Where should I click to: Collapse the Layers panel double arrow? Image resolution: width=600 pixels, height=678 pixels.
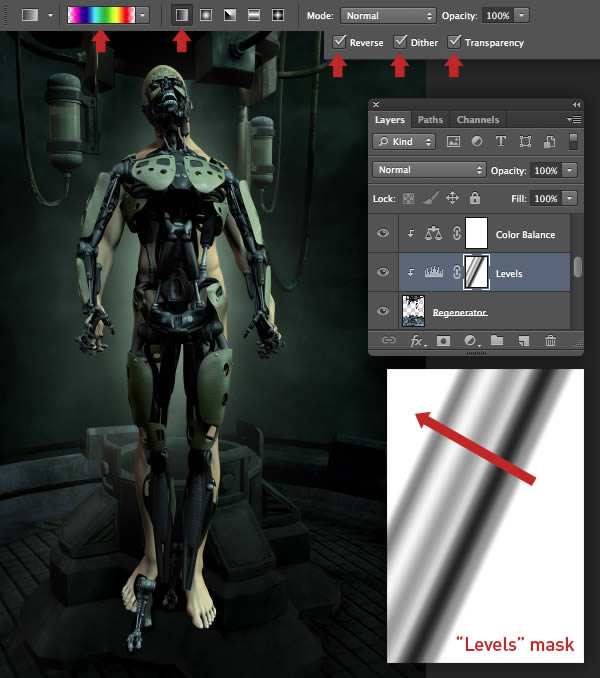point(576,104)
